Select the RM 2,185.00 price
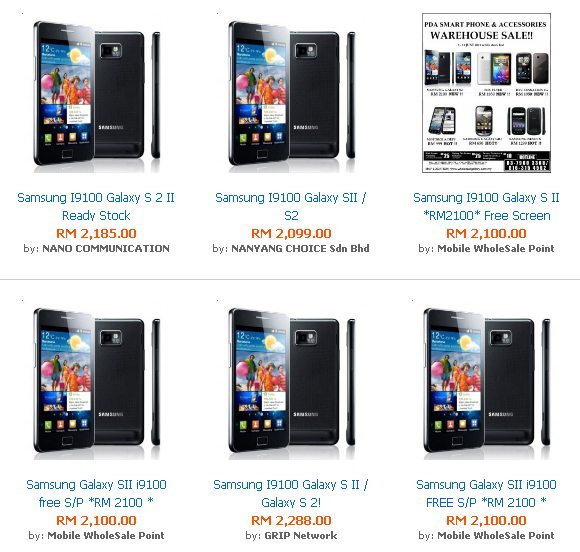The image size is (580, 552). click(96, 233)
